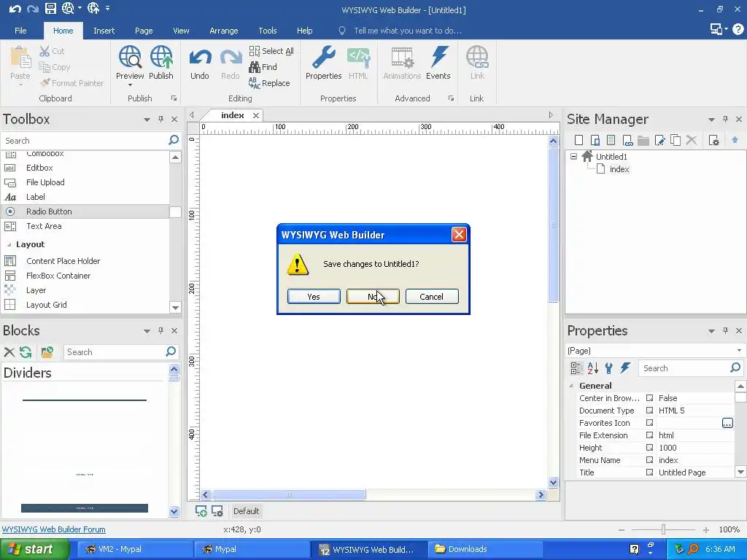Open Properties wrench in the ribbon
The height and width of the screenshot is (560, 747).
pyautogui.click(x=323, y=63)
